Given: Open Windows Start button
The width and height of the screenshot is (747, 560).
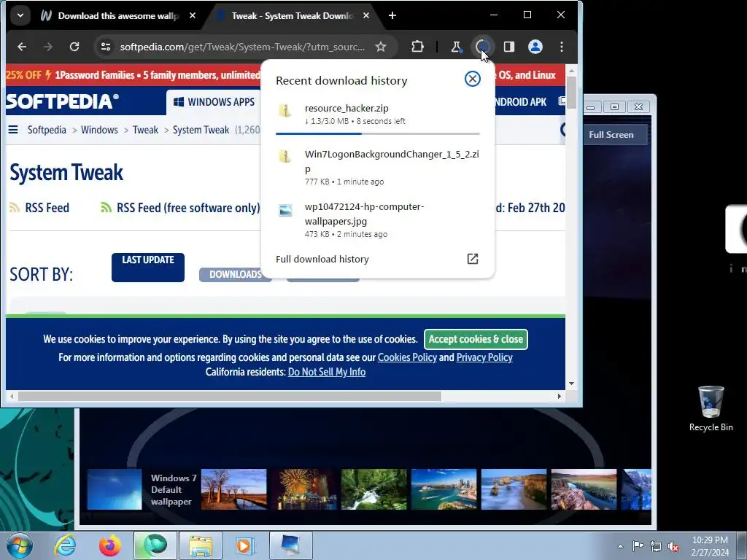Looking at the screenshot, I should (x=19, y=545).
